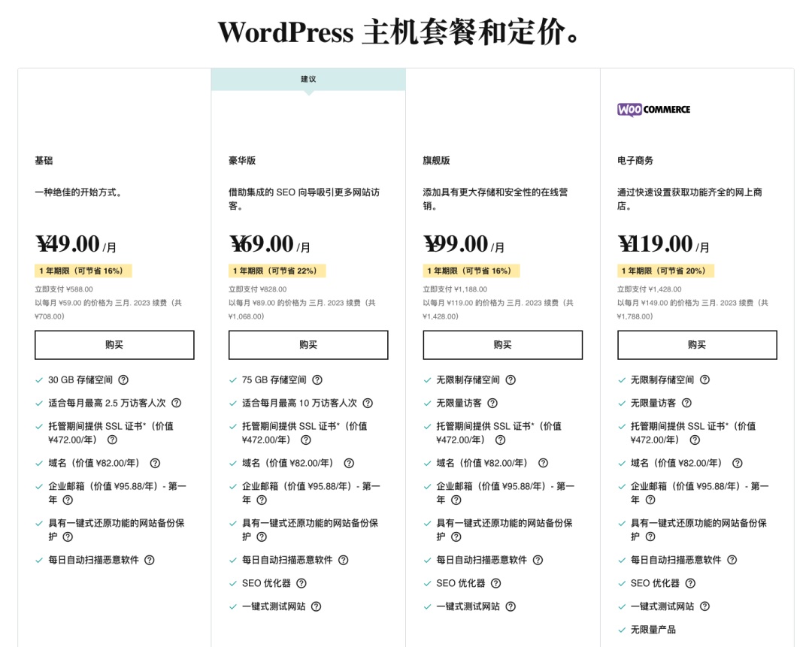This screenshot has height=647, width=812.
Task: Click 旗舰版 plan's 可节省 16% badge
Action: 471,271
